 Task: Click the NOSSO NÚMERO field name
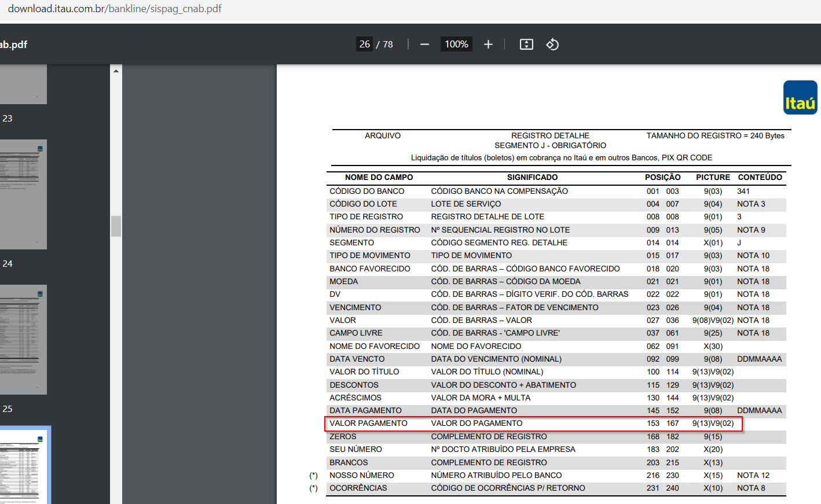(x=362, y=475)
